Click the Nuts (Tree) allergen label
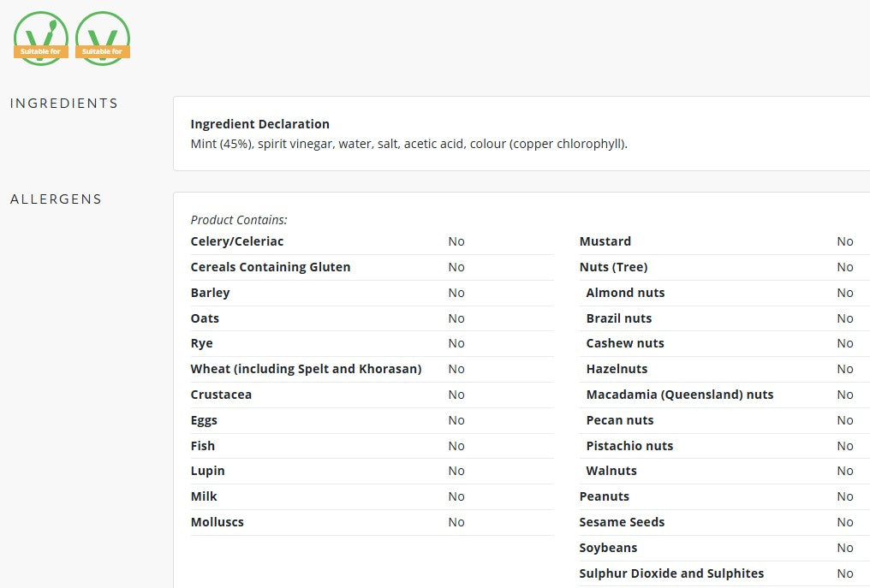The width and height of the screenshot is (870, 588). click(613, 267)
